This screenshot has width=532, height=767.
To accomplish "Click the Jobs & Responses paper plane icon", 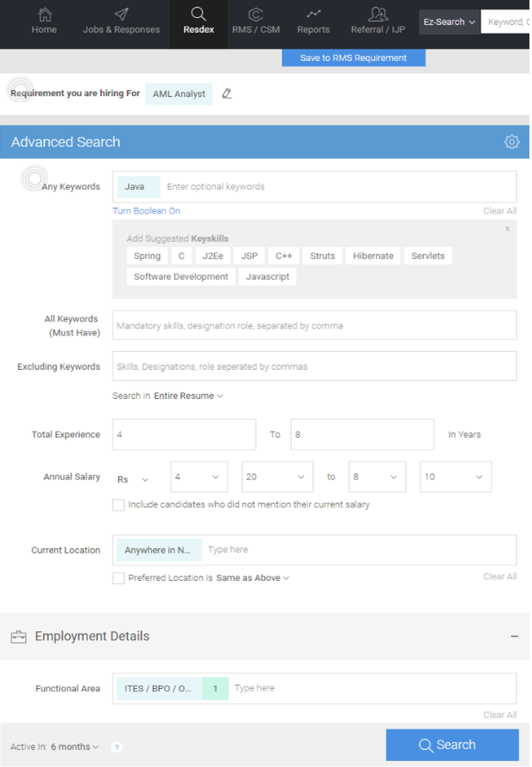I will coord(121,15).
